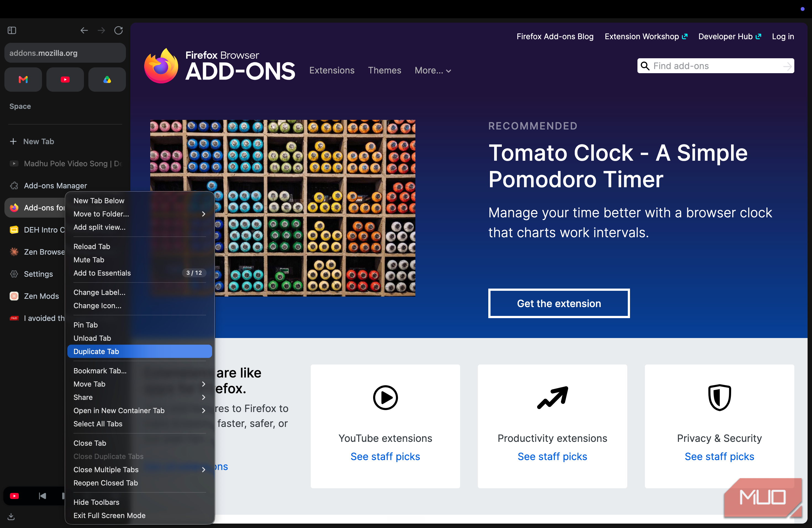Click the forward navigation arrow
This screenshot has width=812, height=528.
101,30
